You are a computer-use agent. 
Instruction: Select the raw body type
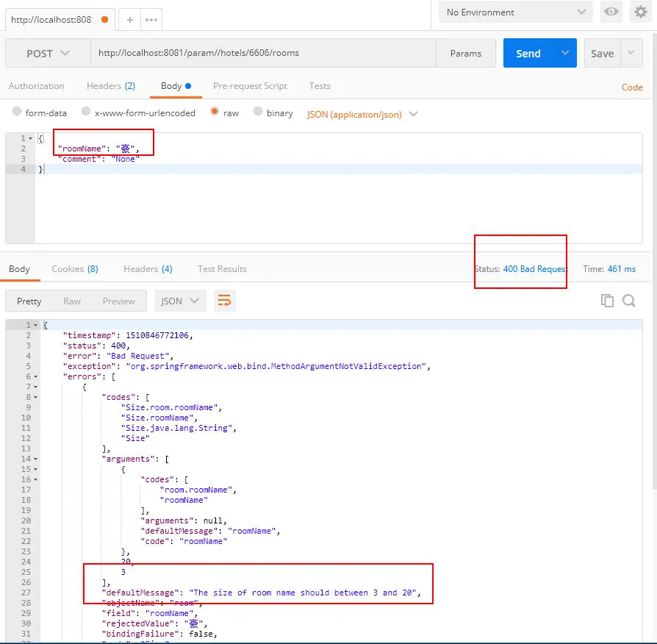(215, 112)
